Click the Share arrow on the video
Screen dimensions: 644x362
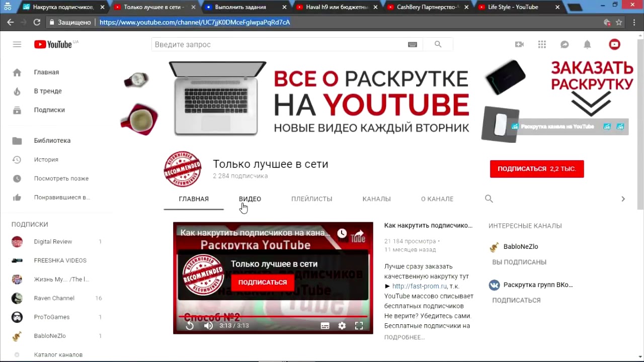358,233
